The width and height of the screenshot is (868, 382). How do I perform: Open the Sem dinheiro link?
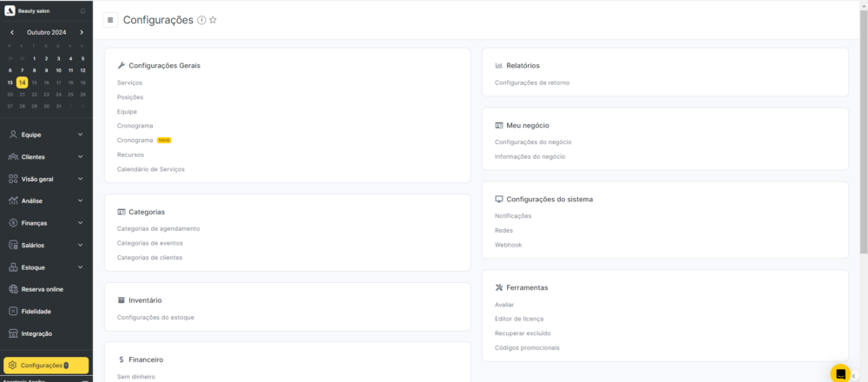click(x=136, y=377)
